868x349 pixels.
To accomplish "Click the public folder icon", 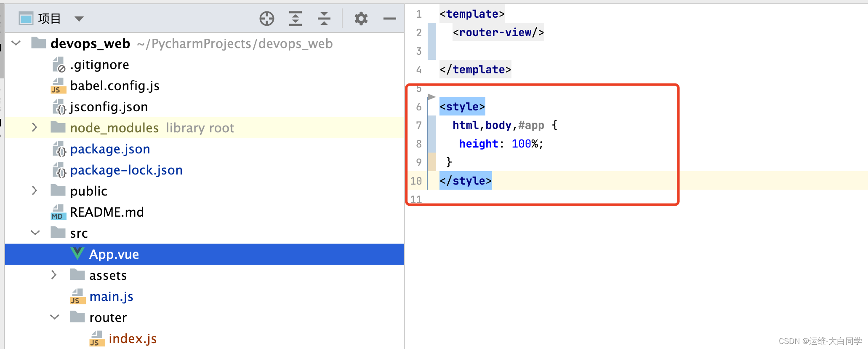I will point(58,190).
